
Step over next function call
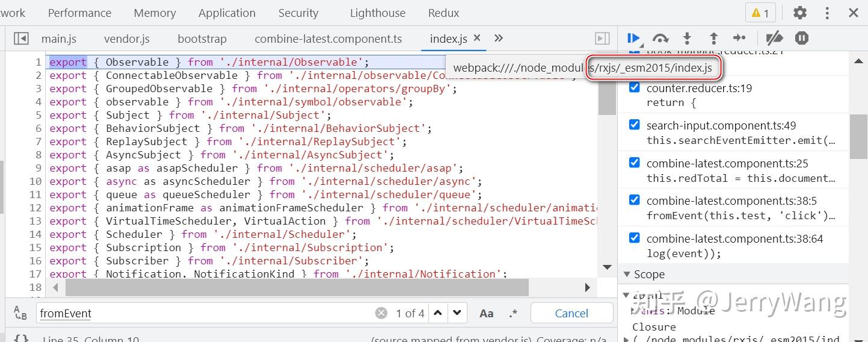660,39
